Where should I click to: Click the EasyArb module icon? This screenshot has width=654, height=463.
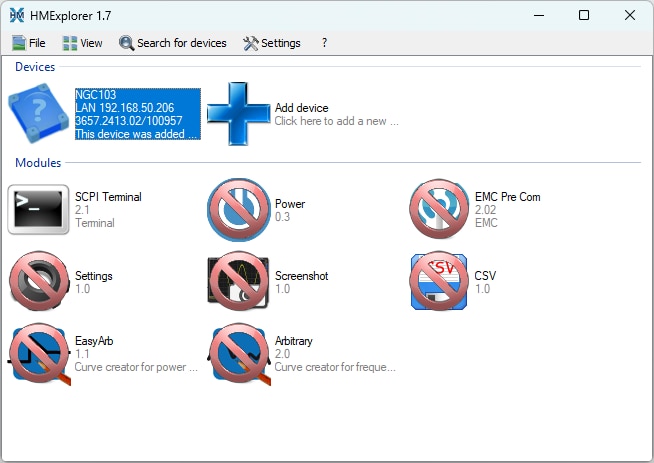click(x=39, y=354)
